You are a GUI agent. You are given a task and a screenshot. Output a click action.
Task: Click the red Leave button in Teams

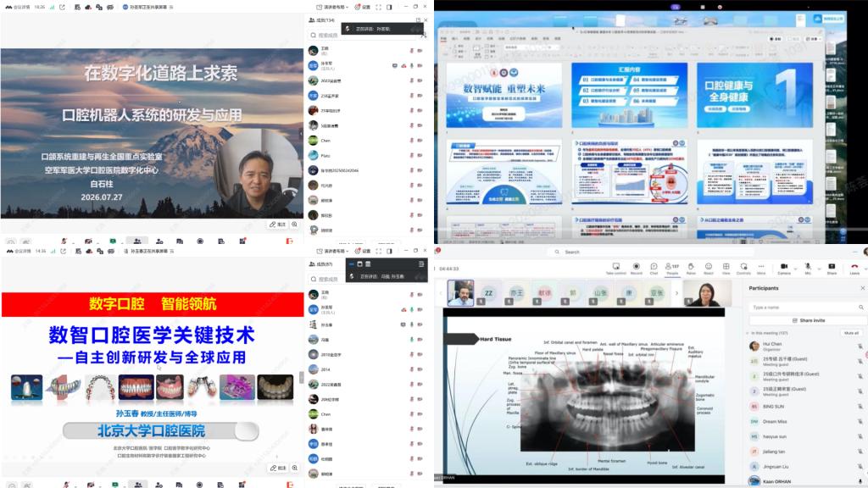(854, 269)
